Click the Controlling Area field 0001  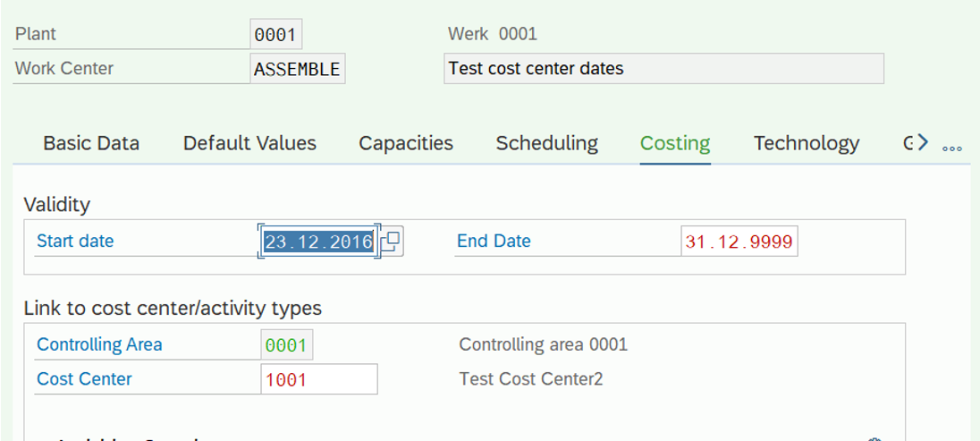287,344
